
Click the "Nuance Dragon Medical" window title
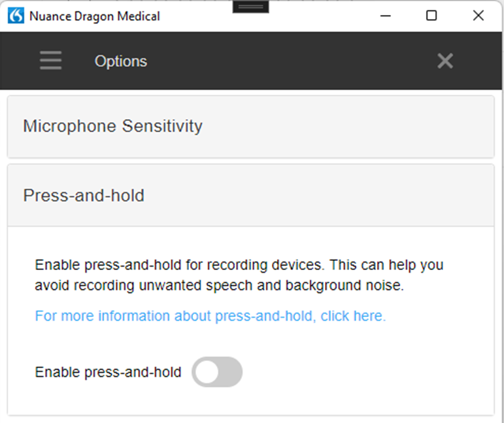click(95, 16)
